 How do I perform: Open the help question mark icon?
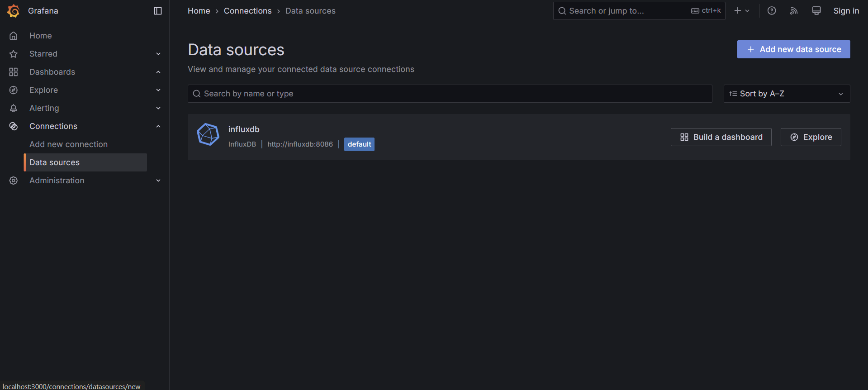click(x=772, y=11)
